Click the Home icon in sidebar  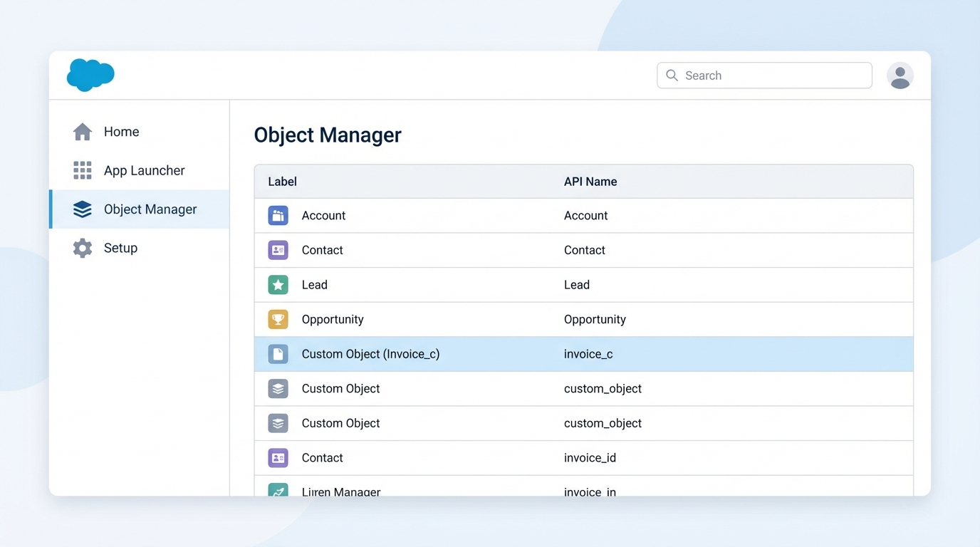coord(82,131)
